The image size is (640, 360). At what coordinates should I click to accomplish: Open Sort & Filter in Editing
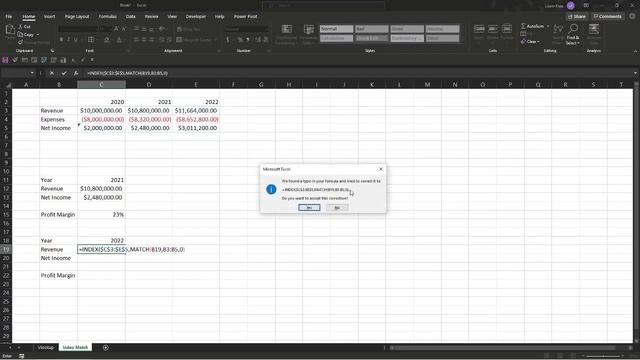point(558,33)
